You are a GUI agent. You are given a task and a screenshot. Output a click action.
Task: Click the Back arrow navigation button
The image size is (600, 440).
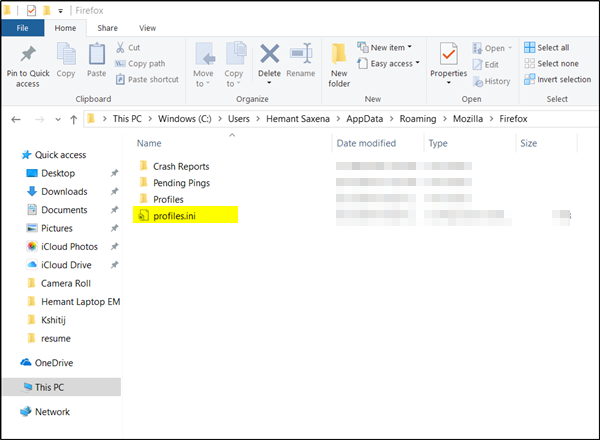[x=16, y=119]
